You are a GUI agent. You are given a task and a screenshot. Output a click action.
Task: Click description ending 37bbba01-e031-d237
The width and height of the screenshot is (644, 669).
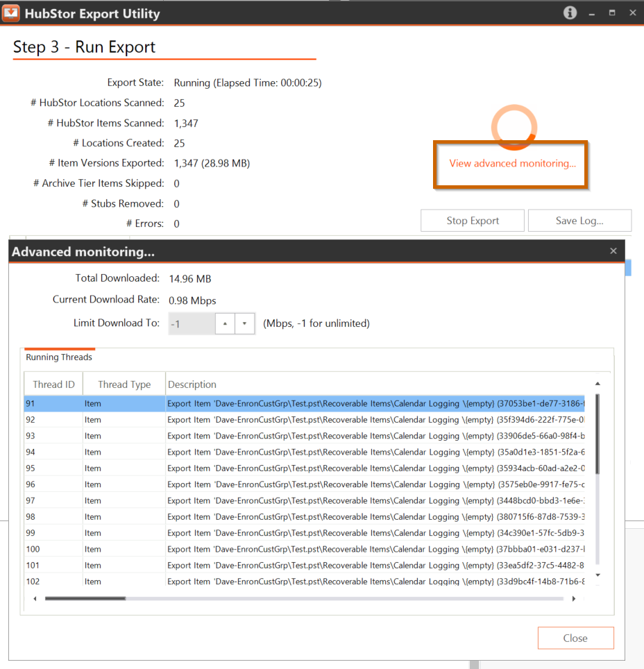coord(375,550)
